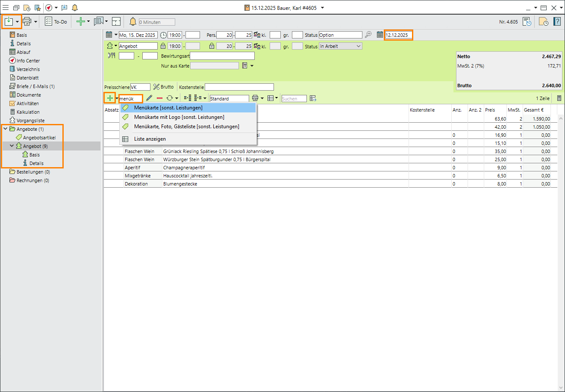
Task: Click the green plus add item icon
Action: coord(110,98)
